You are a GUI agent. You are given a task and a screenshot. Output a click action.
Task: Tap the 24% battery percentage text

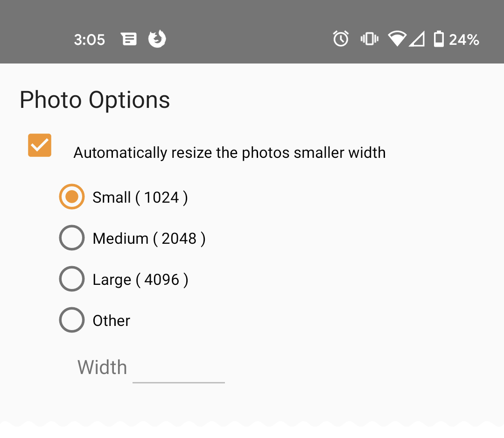coord(464,40)
